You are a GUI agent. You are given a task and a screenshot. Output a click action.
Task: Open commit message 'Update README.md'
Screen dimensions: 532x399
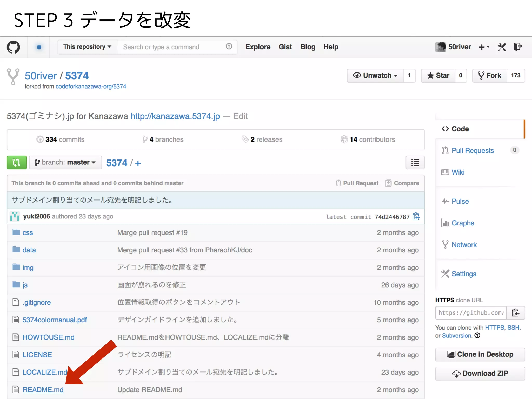tap(150, 390)
